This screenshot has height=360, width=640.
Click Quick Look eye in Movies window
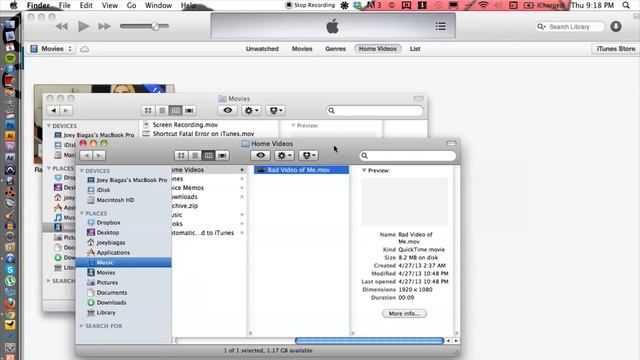click(227, 111)
